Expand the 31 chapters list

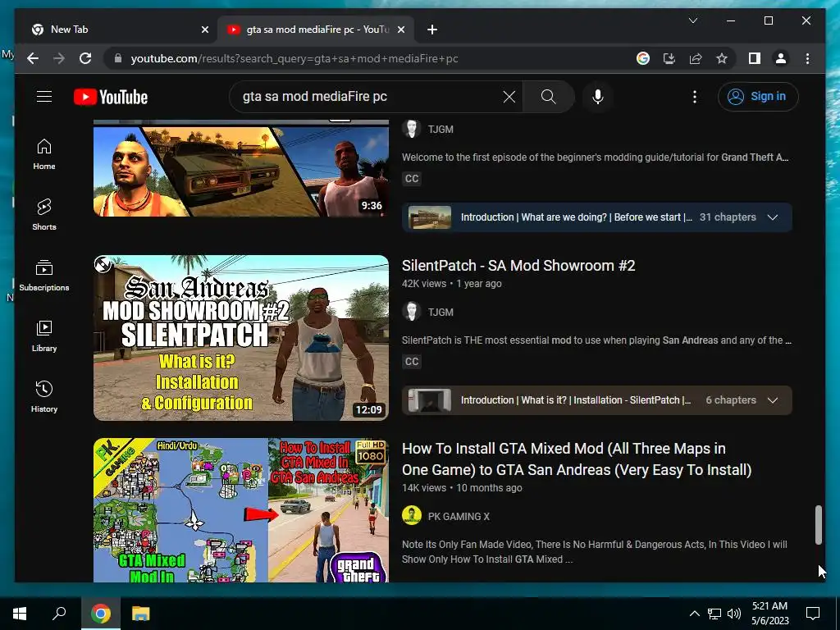(x=772, y=217)
